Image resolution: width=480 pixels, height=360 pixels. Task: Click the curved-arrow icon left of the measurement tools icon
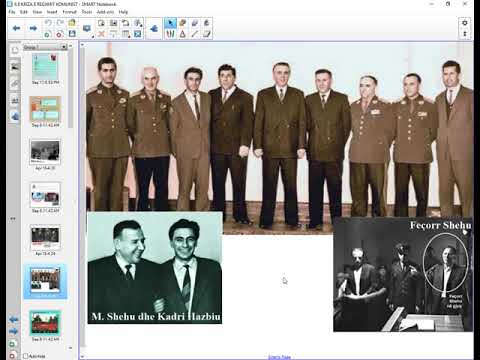click(125, 23)
